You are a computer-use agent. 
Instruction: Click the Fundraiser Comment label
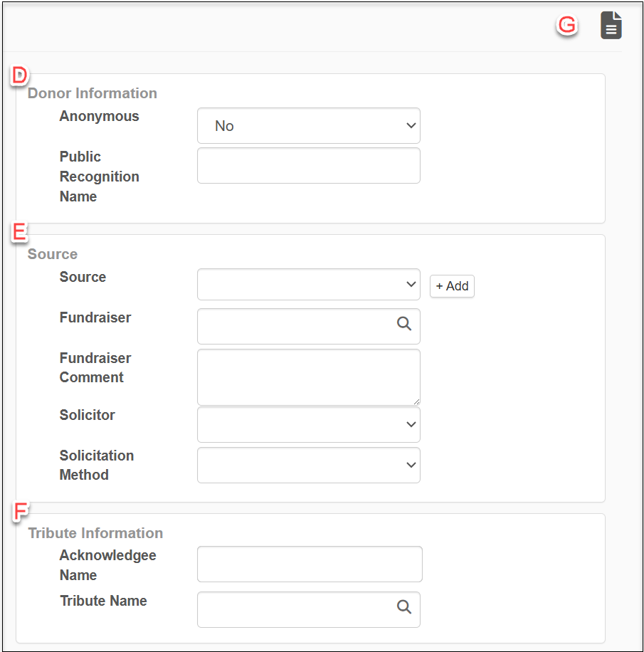click(95, 367)
